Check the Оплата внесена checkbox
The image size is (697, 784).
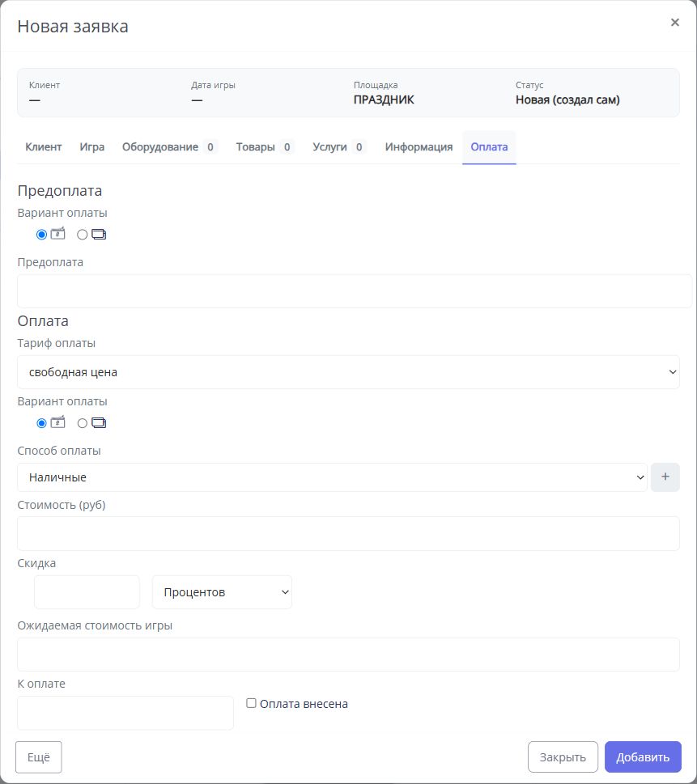click(251, 703)
